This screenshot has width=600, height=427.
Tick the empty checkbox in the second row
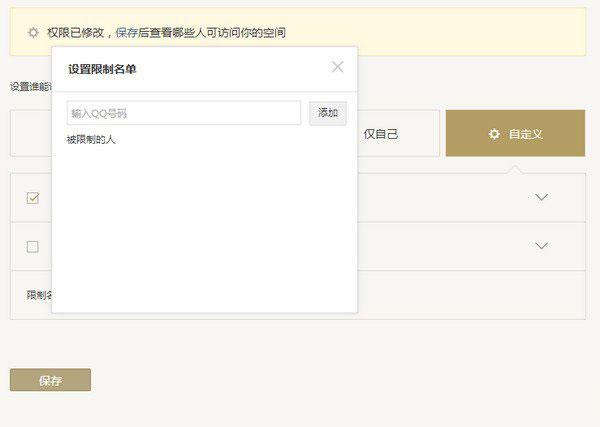coord(33,247)
